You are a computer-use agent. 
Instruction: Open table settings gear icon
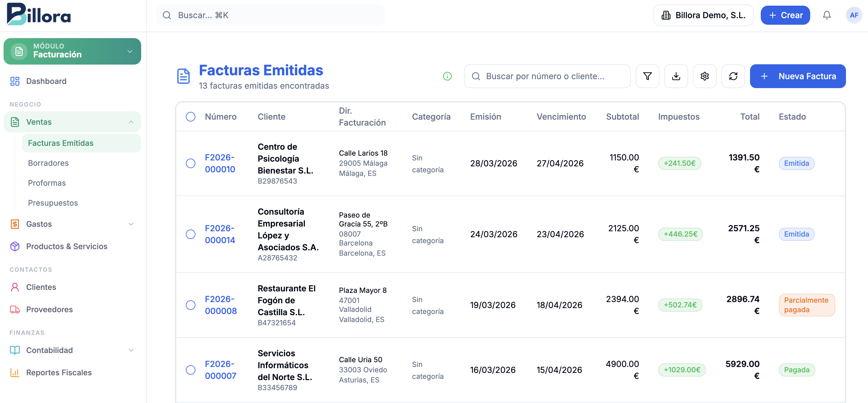pos(704,76)
